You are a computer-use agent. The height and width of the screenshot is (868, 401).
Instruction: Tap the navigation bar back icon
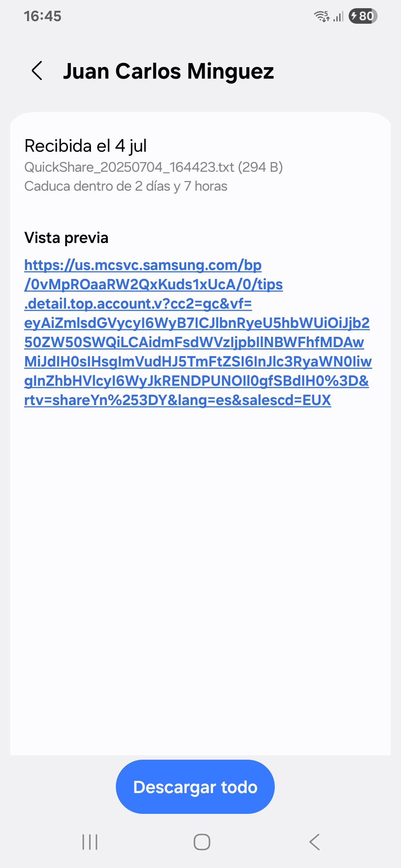(314, 842)
